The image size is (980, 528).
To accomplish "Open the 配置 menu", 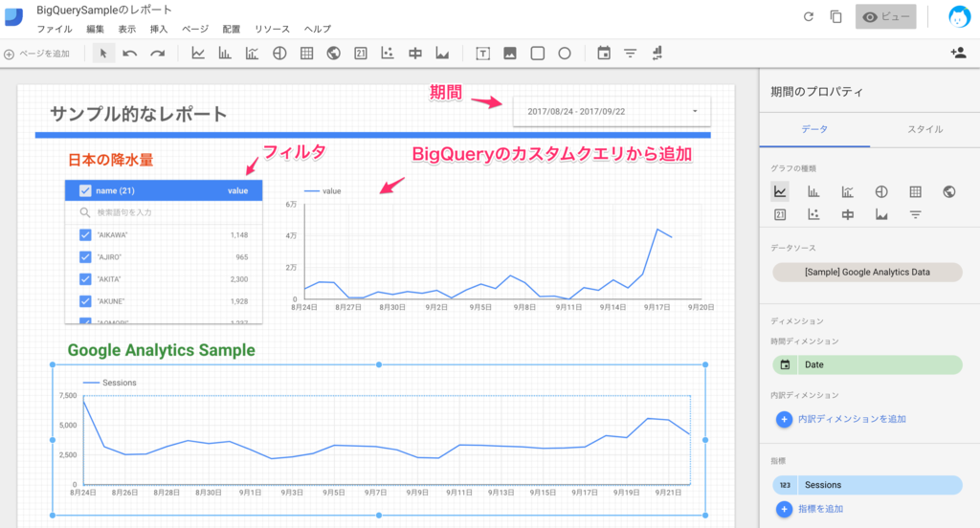I will (x=232, y=29).
